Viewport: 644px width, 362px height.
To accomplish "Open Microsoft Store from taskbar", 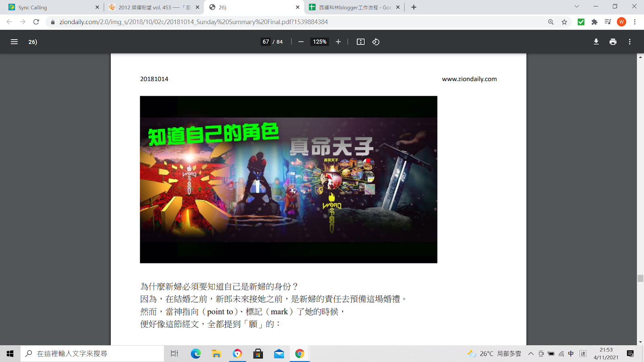I will tap(258, 354).
